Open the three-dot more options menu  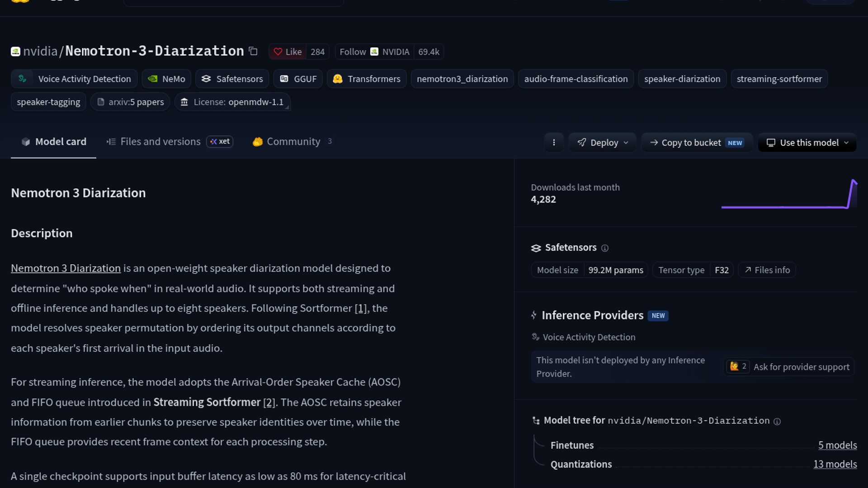554,143
